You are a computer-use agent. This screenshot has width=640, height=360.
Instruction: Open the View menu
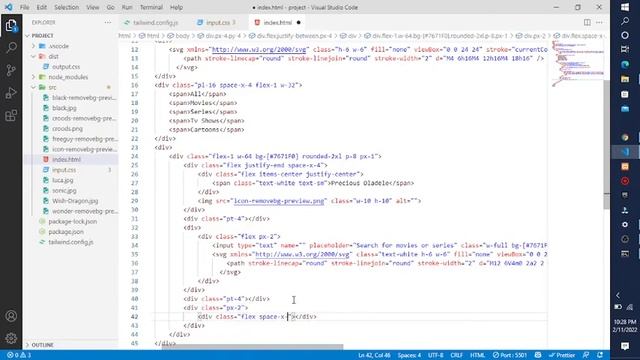(93, 7)
